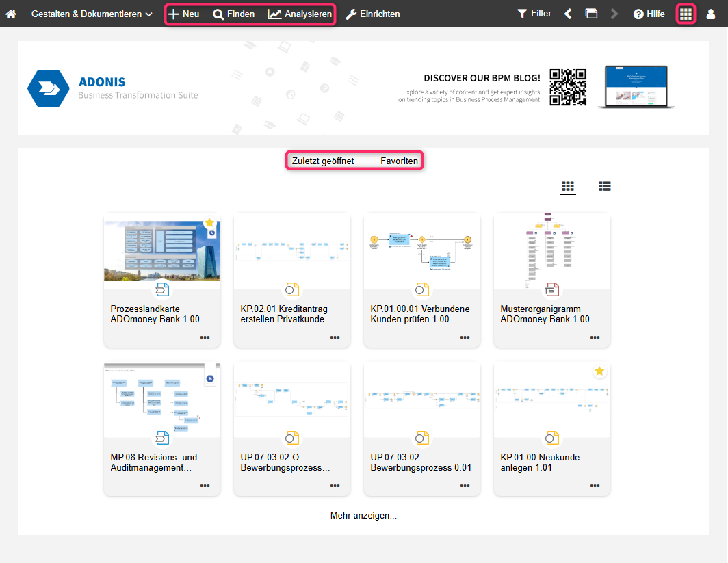Open the Filter options
Image resolution: width=728 pixels, height=563 pixels.
coord(534,14)
